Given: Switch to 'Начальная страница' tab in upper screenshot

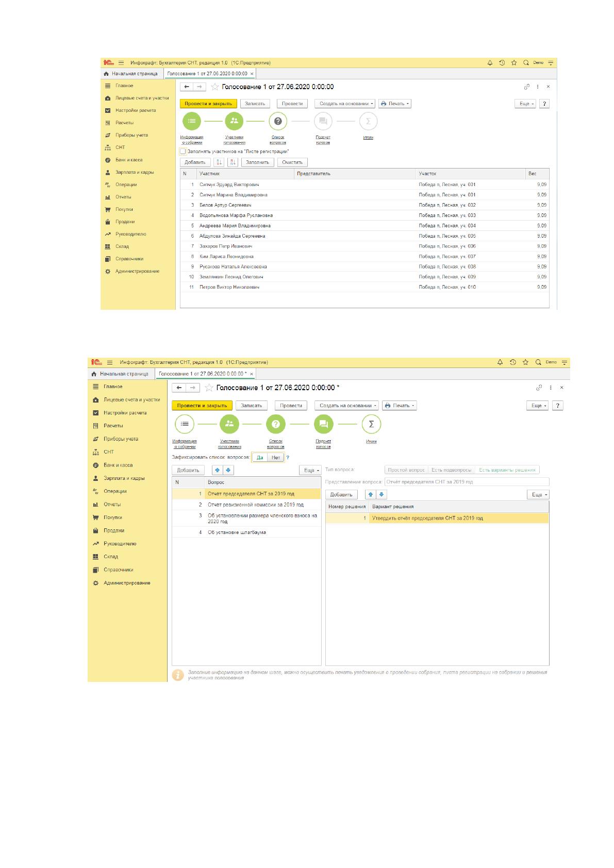Looking at the screenshot, I should coord(131,74).
